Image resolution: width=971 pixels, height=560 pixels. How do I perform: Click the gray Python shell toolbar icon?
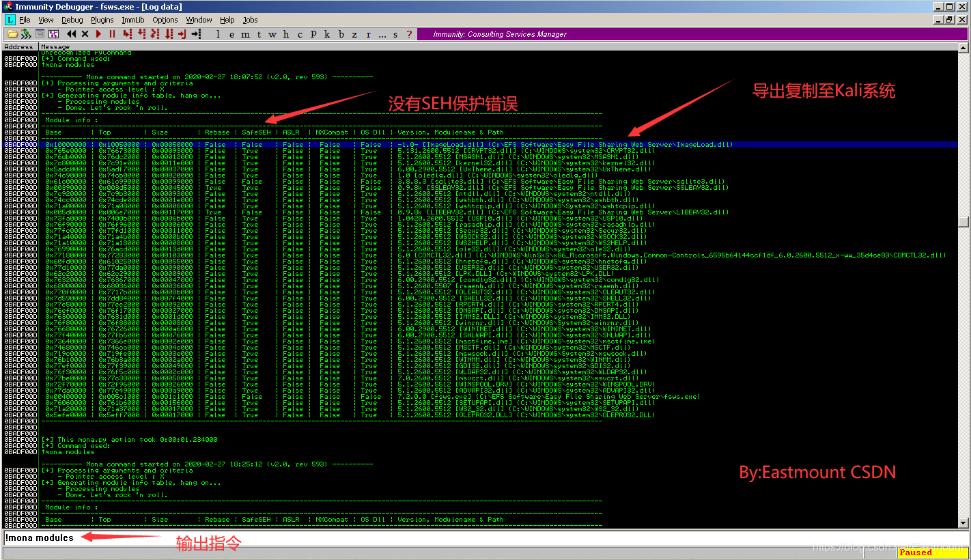point(40,34)
